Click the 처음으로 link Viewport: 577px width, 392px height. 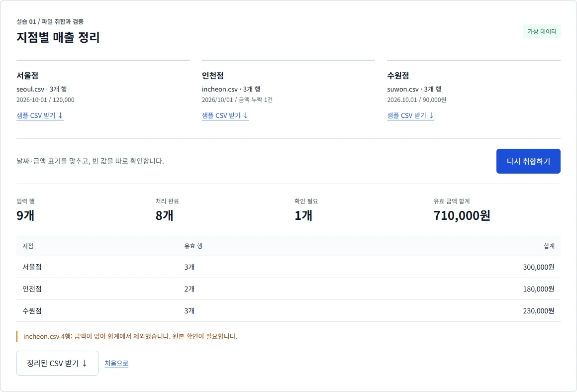coord(116,363)
